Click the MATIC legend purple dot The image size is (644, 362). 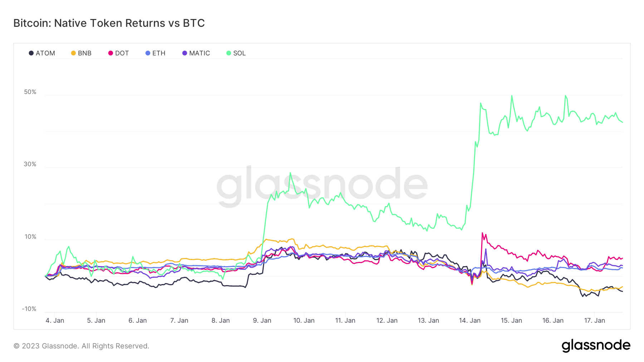coord(185,53)
